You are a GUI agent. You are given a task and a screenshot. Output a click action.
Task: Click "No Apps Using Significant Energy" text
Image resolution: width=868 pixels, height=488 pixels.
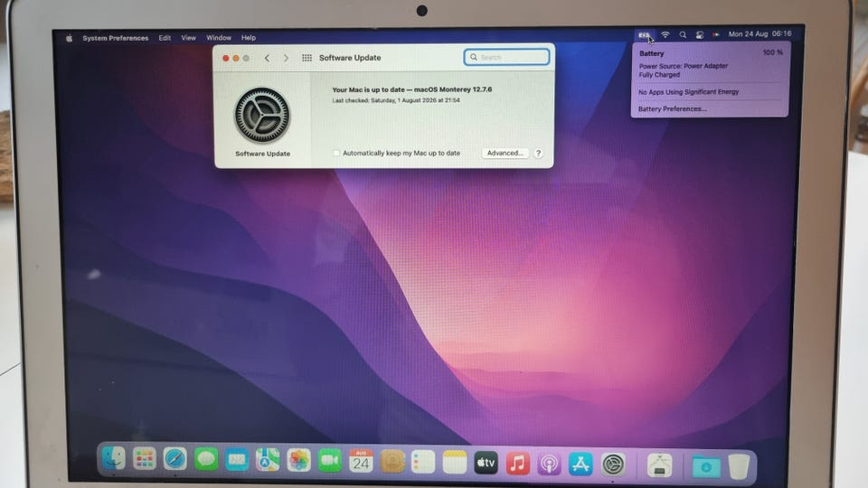coord(689,92)
